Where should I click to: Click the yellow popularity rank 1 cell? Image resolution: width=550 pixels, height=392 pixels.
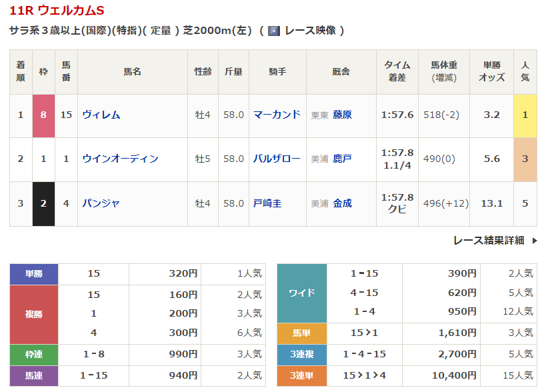point(525,115)
